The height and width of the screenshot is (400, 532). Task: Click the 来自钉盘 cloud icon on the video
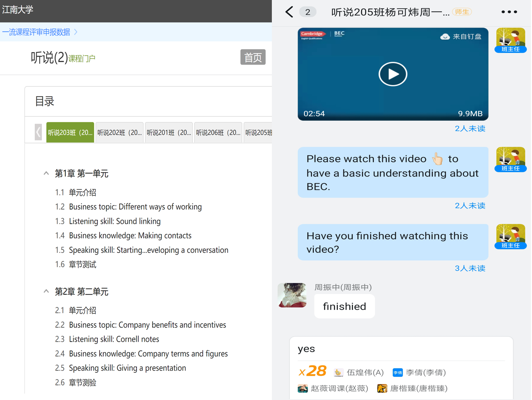coord(445,37)
